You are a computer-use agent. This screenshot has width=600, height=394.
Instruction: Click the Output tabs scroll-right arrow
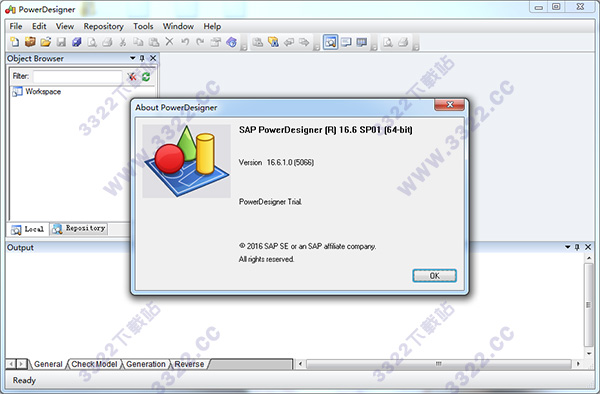22,364
